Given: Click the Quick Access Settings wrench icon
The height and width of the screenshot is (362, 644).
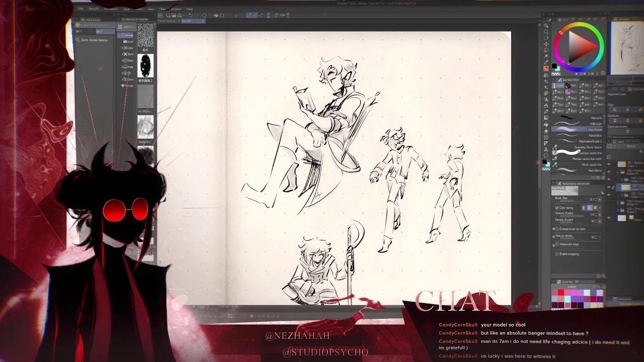Looking at the screenshot, I should point(77,40).
